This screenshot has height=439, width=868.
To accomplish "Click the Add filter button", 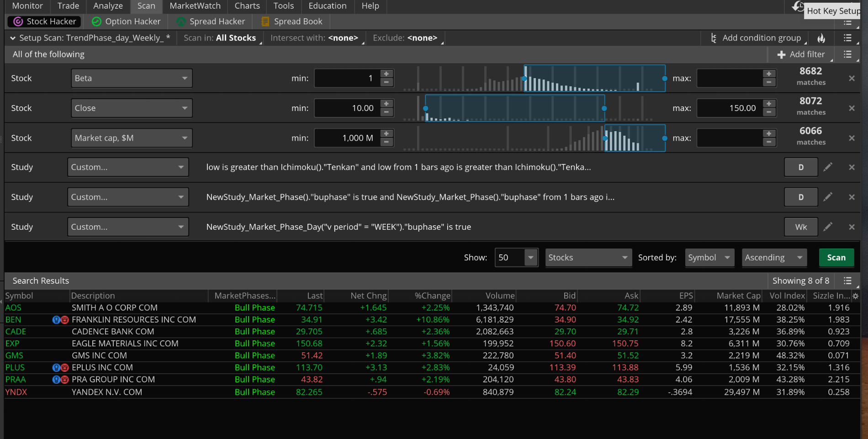I will 801,54.
